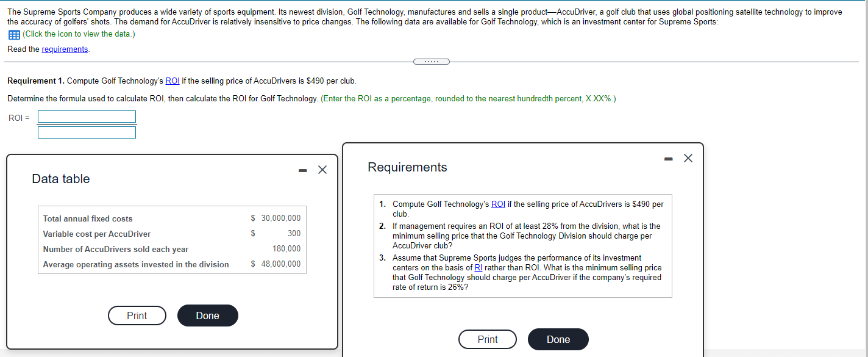Open the data table icon
Screen dimensions: 868x357
(x=13, y=34)
